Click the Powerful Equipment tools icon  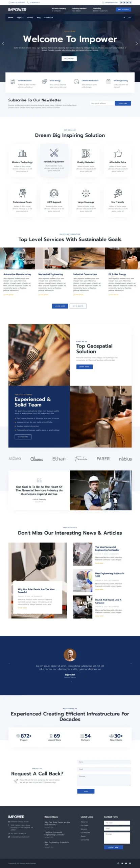tap(54, 153)
